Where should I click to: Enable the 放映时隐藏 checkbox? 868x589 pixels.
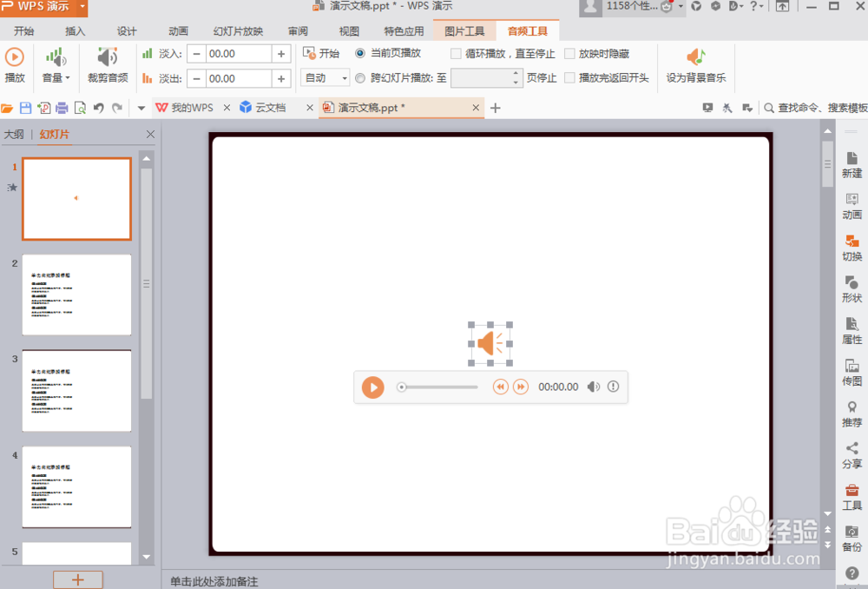pyautogui.click(x=569, y=53)
